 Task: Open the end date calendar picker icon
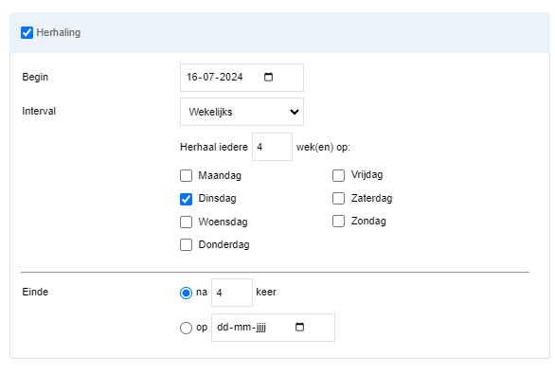299,327
